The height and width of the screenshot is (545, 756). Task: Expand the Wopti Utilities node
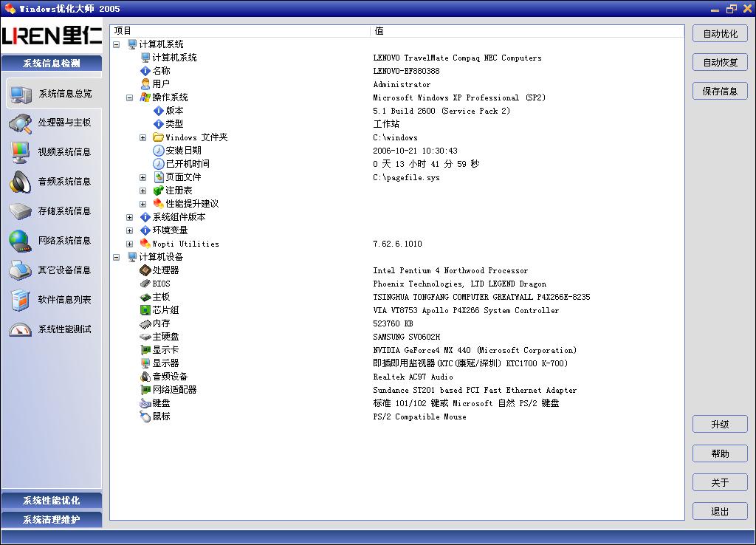click(129, 244)
